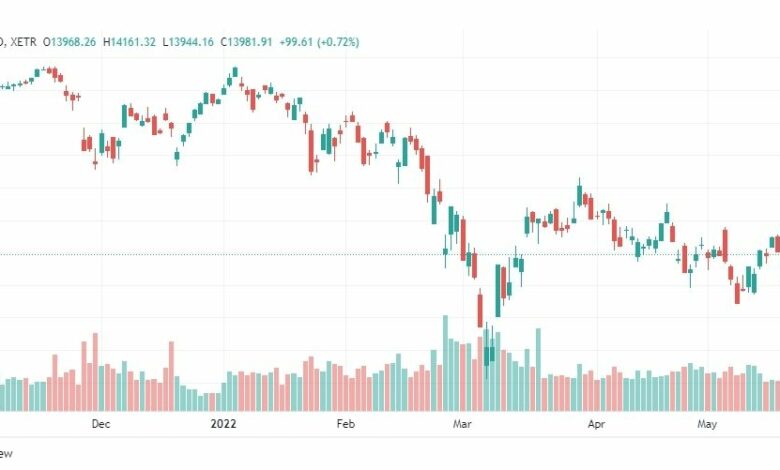Click the Dec label on time axis

(x=100, y=424)
